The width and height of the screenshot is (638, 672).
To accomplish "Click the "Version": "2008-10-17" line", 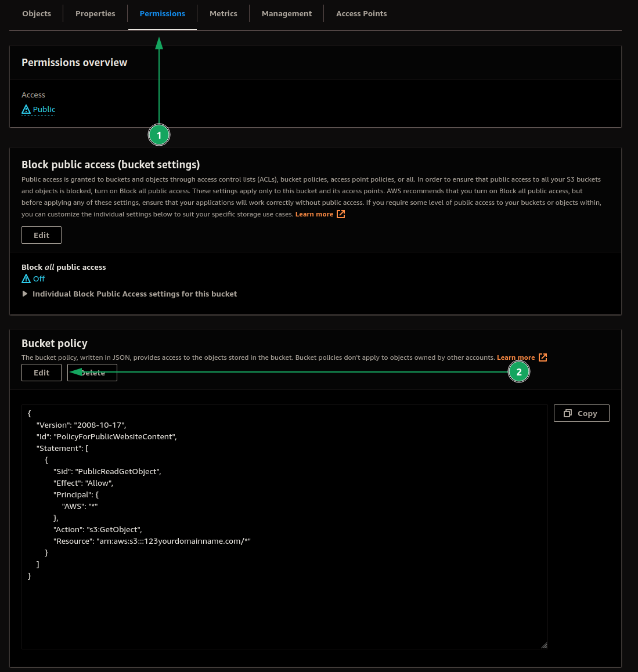I will [x=81, y=425].
